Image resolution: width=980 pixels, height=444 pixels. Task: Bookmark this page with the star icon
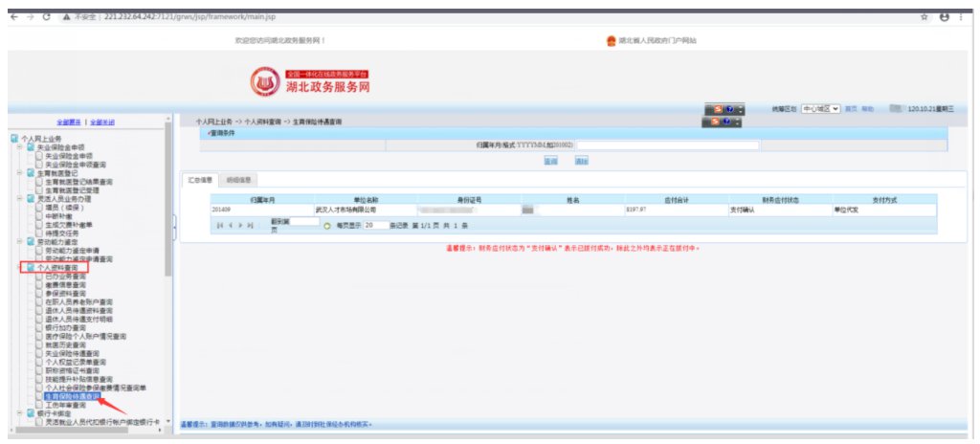[x=924, y=17]
